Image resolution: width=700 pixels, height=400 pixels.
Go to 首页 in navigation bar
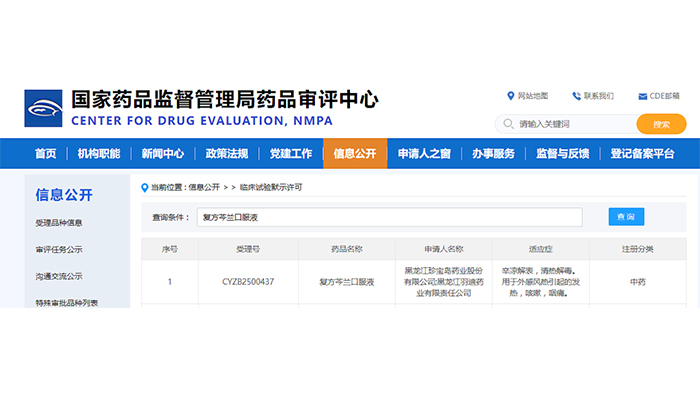(x=45, y=154)
